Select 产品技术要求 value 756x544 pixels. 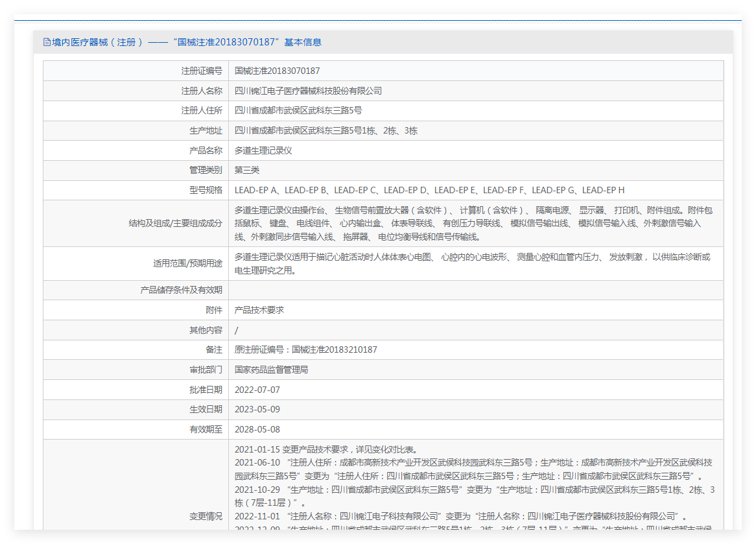coord(259,310)
